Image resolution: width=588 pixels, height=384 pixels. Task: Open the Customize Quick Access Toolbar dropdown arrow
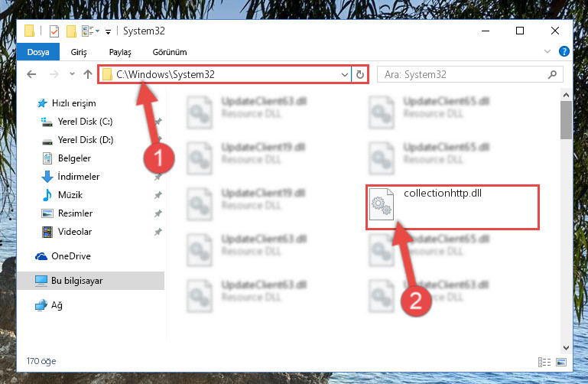[x=108, y=32]
